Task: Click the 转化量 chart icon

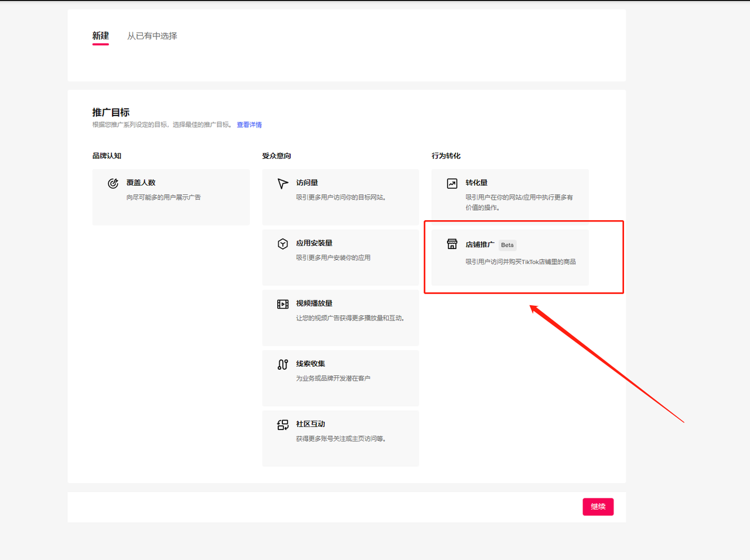Action: click(x=452, y=183)
